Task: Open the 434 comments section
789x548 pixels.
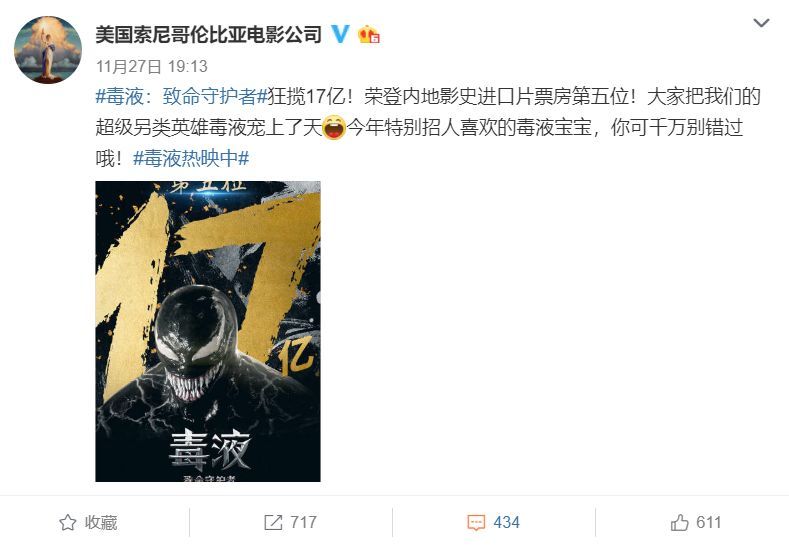Action: click(x=494, y=522)
